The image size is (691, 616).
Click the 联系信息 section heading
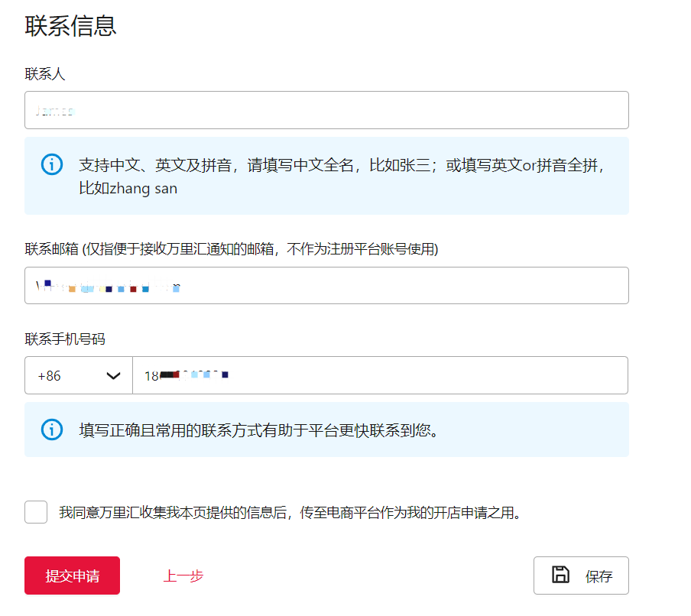(70, 25)
